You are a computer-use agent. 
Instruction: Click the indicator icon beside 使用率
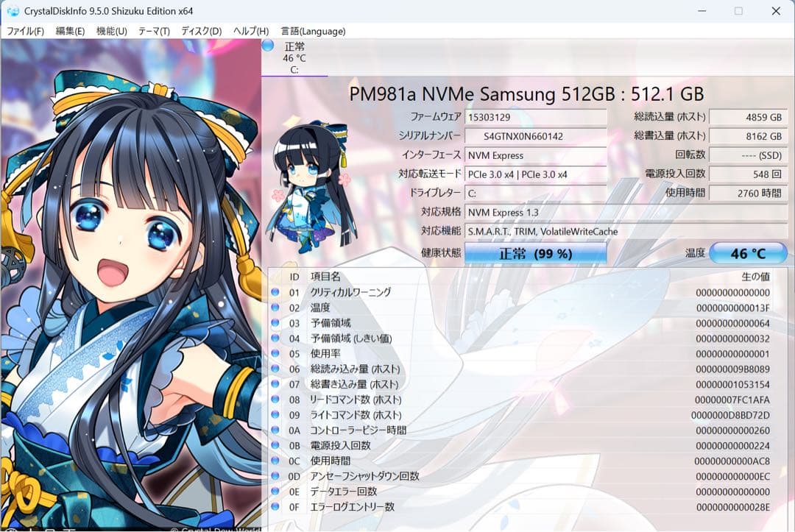275,353
